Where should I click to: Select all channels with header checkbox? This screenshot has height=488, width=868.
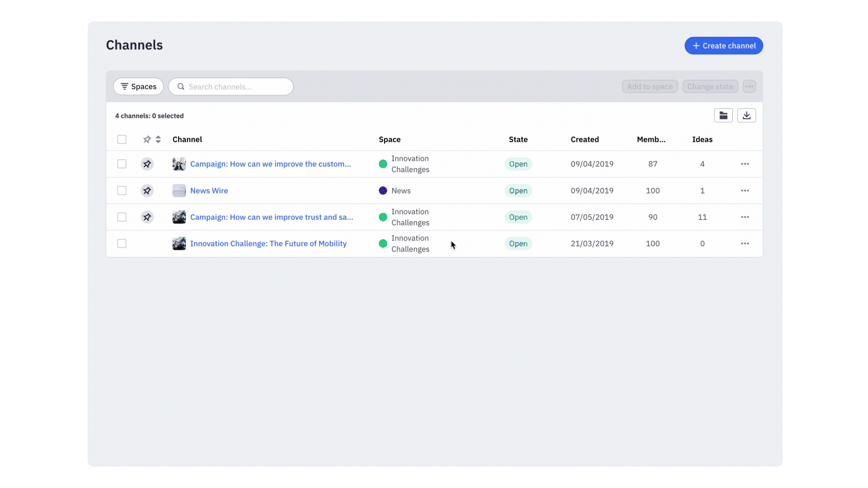[122, 139]
